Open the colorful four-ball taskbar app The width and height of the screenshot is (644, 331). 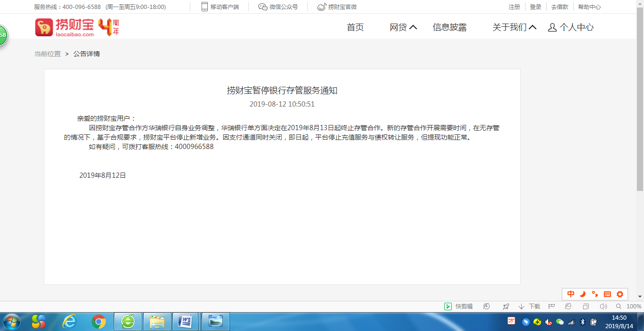(x=39, y=322)
